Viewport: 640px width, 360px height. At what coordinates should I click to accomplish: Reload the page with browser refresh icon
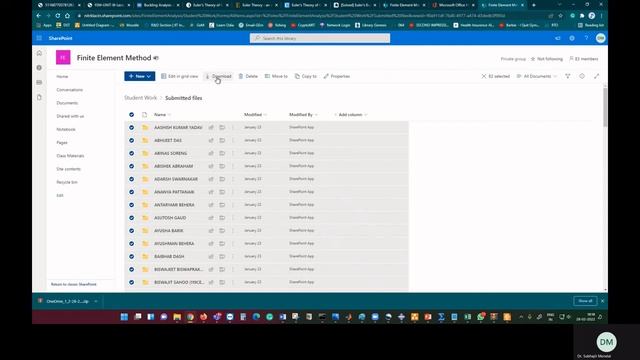58,16
